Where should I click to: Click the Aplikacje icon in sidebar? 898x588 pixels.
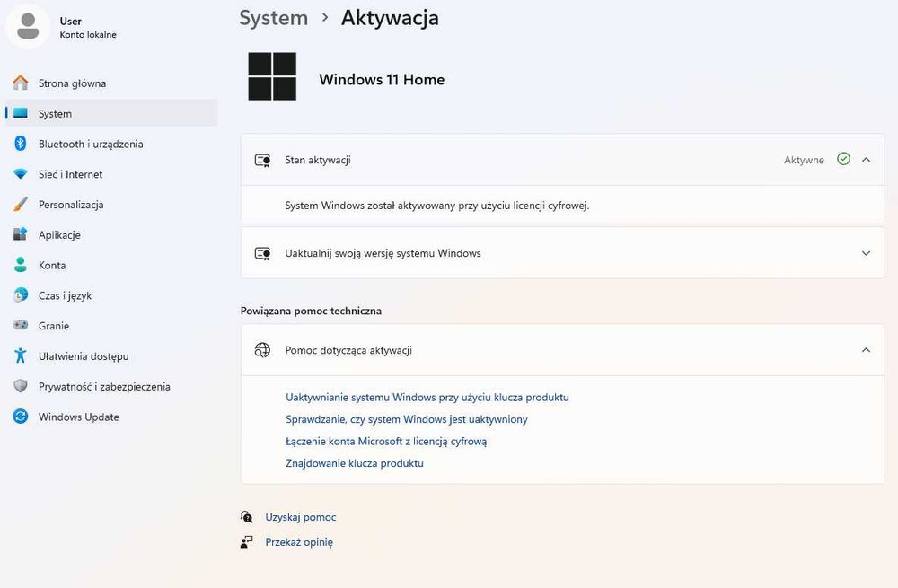tap(20, 235)
